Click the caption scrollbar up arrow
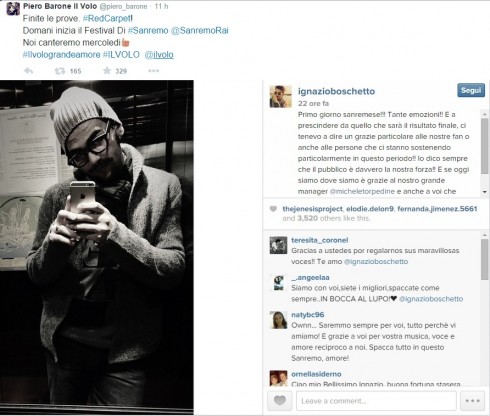Viewport: 490px width, 416px height. [484, 114]
